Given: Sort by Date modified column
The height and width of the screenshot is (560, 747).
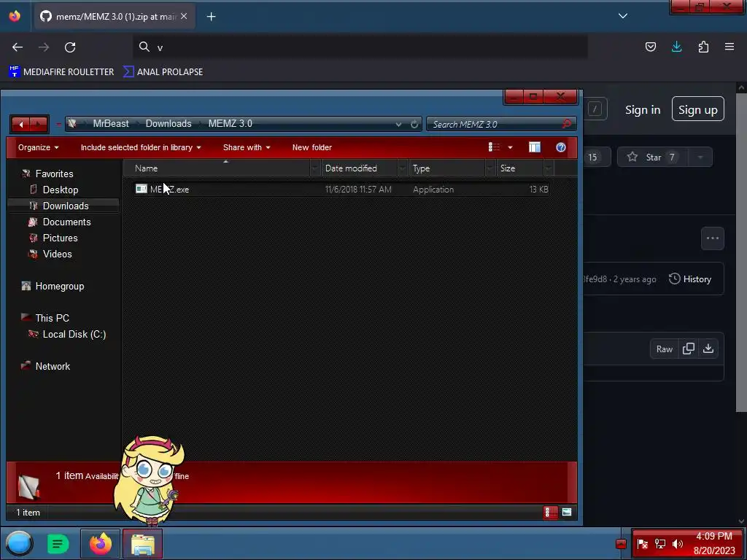Looking at the screenshot, I should [x=360, y=168].
